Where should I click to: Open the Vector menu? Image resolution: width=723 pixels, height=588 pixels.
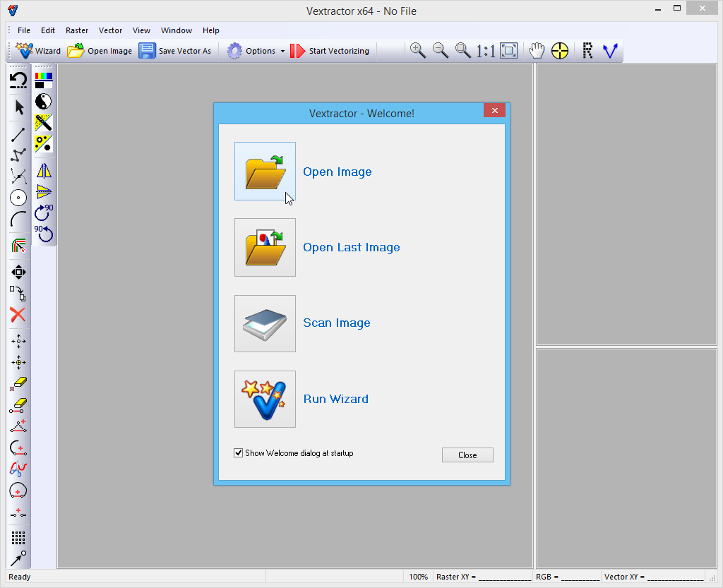point(110,30)
